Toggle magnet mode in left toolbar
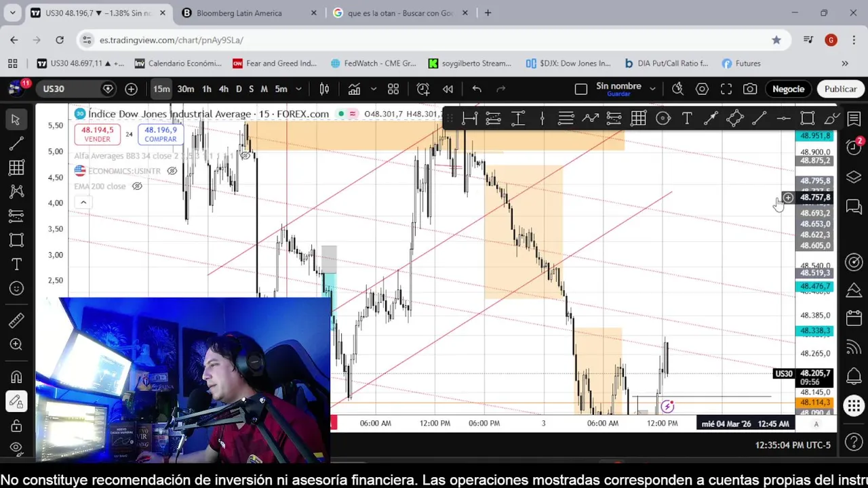The height and width of the screenshot is (488, 868). pos(16,377)
